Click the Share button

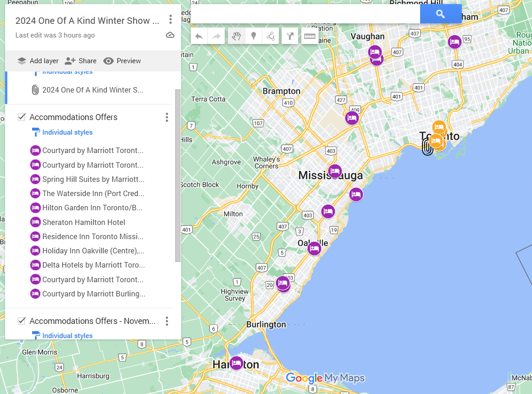tap(81, 61)
